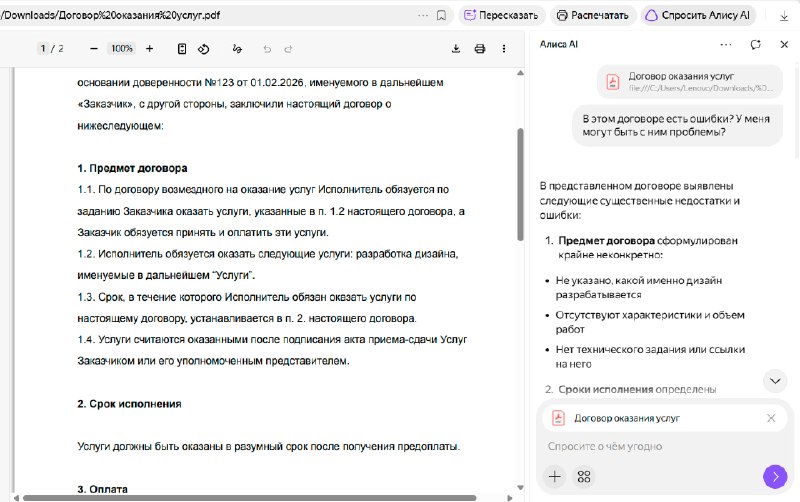The width and height of the screenshot is (800, 502).
Task: Click the PDF scrollbar down arrow
Action: [x=520, y=488]
